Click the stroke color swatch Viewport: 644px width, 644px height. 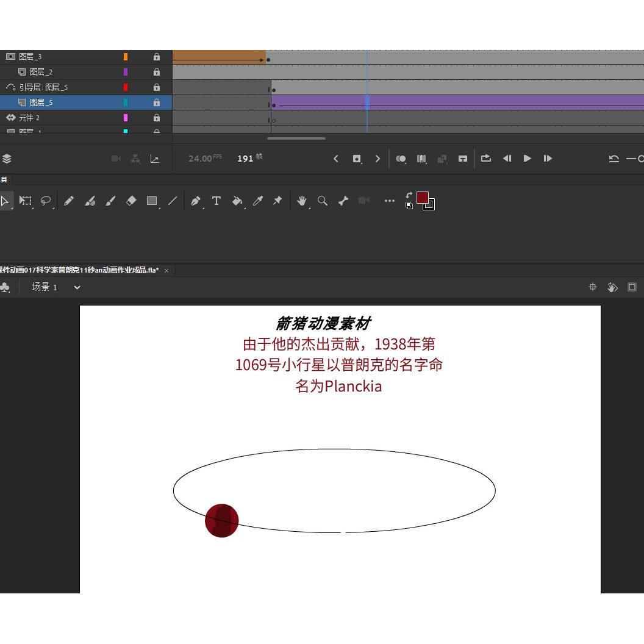click(429, 204)
